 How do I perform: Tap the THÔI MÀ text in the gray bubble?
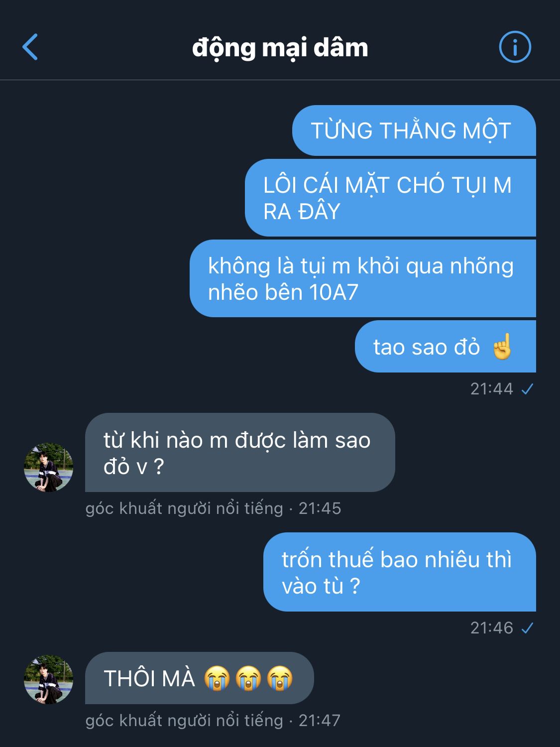click(x=149, y=679)
